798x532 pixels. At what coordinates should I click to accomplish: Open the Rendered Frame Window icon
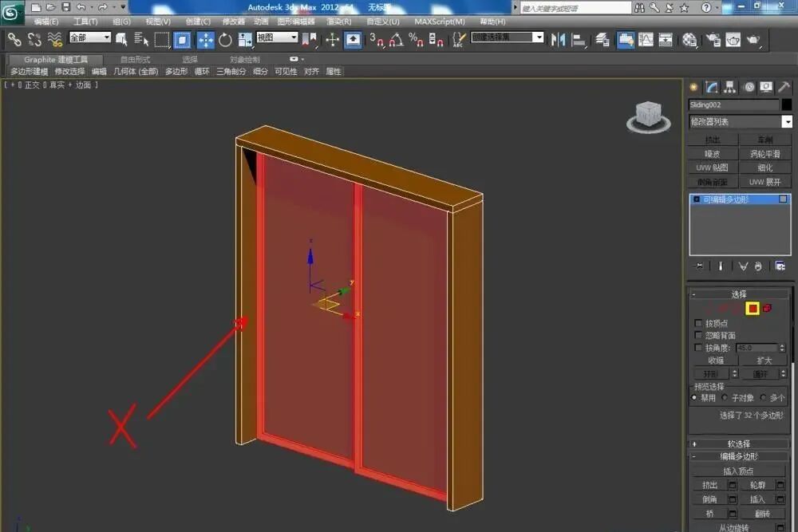[733, 40]
